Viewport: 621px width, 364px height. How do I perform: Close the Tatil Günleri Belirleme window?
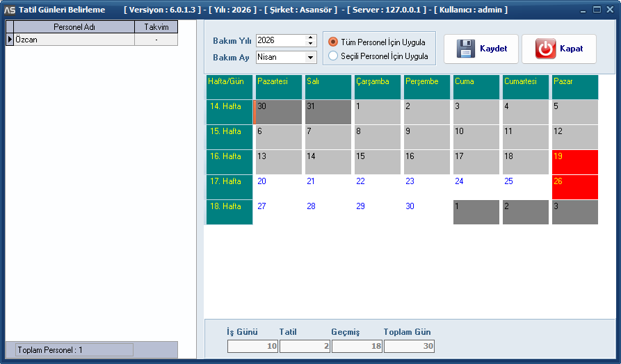coord(611,10)
